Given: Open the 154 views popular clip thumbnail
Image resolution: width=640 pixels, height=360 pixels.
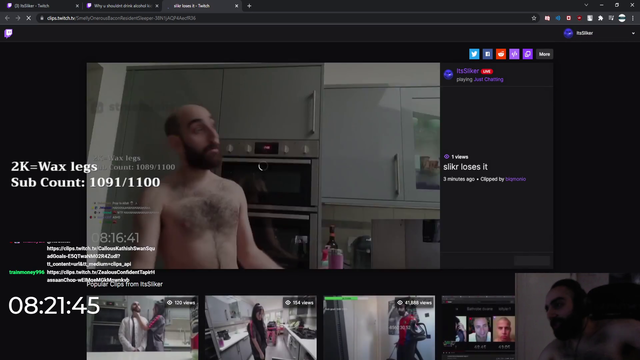Looking at the screenshot, I should pos(261,328).
